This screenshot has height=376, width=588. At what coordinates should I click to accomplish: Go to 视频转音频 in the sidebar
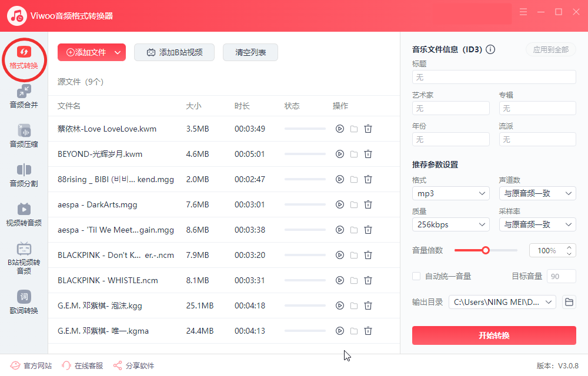click(24, 215)
